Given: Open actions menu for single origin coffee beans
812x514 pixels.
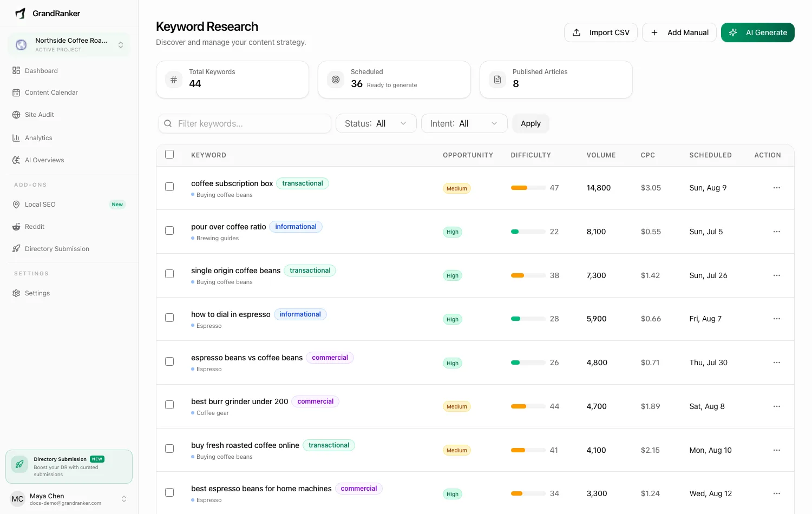Looking at the screenshot, I should click(777, 275).
